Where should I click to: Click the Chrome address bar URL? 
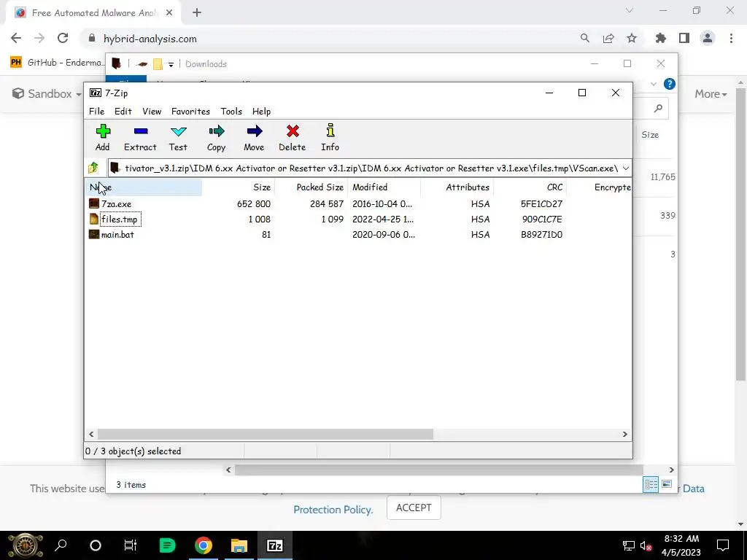[150, 39]
